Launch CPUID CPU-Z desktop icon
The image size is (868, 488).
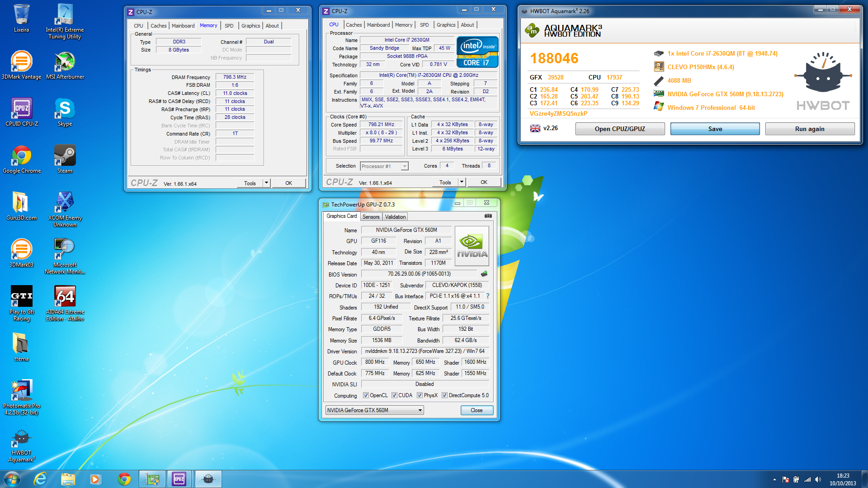tap(21, 112)
